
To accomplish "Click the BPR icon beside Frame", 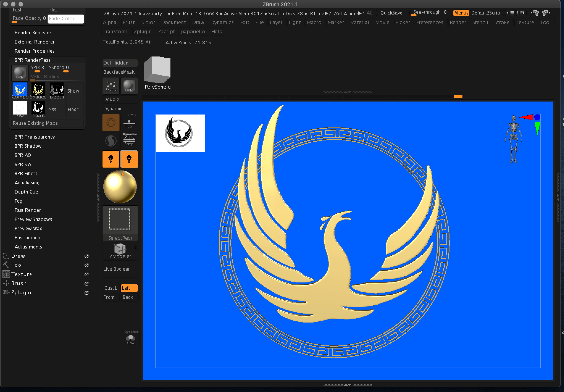I will 129,86.
